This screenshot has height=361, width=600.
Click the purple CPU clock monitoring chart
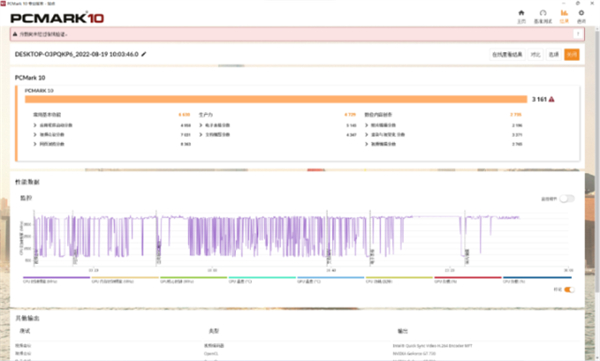tap(302, 237)
